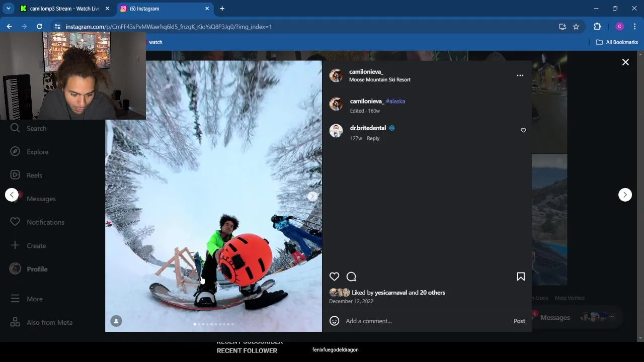Screen dimensions: 644x362
Task: Open floating Messages button at bottom
Action: tap(577, 317)
